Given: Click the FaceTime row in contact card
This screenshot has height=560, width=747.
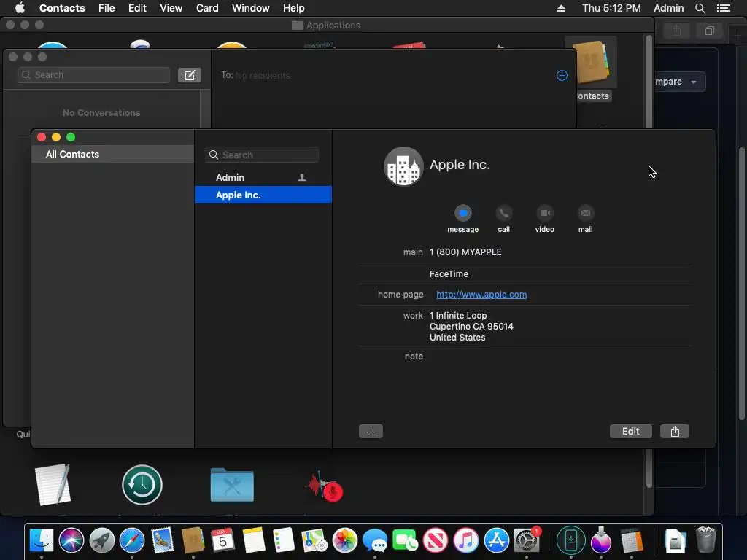Looking at the screenshot, I should (x=449, y=274).
